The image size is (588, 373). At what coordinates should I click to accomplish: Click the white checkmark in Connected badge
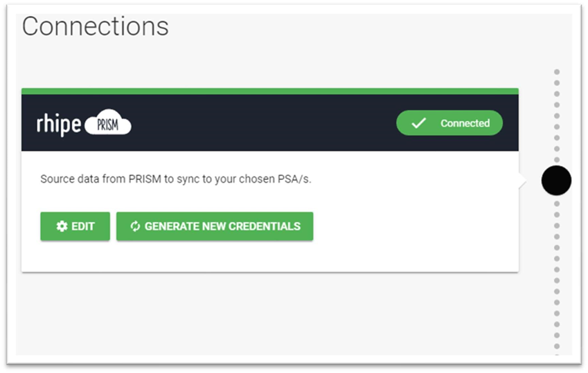tap(418, 123)
